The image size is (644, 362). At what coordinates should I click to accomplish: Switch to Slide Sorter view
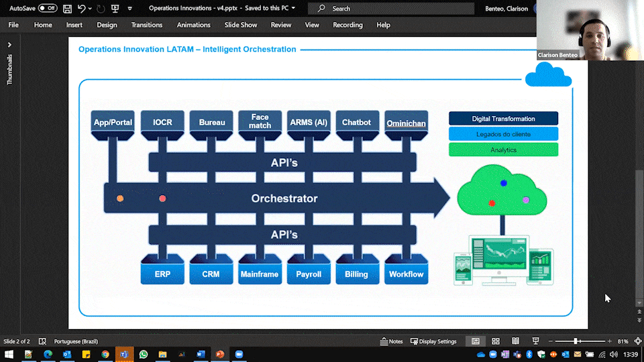496,341
